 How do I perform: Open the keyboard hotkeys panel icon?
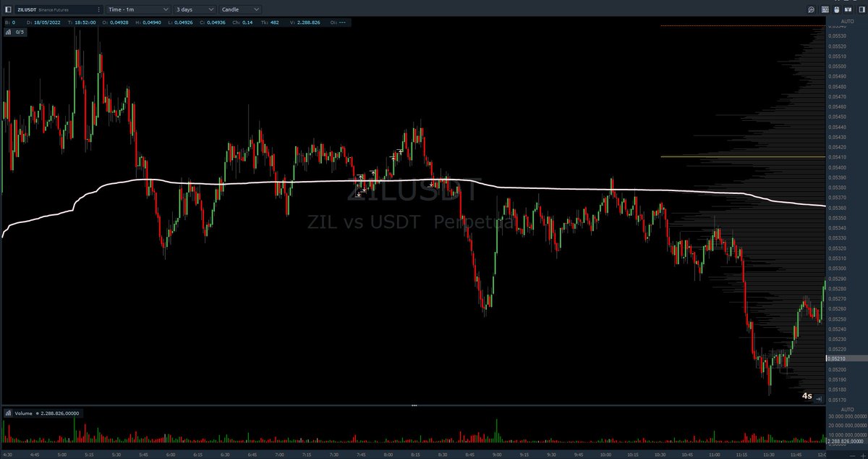(x=825, y=9)
